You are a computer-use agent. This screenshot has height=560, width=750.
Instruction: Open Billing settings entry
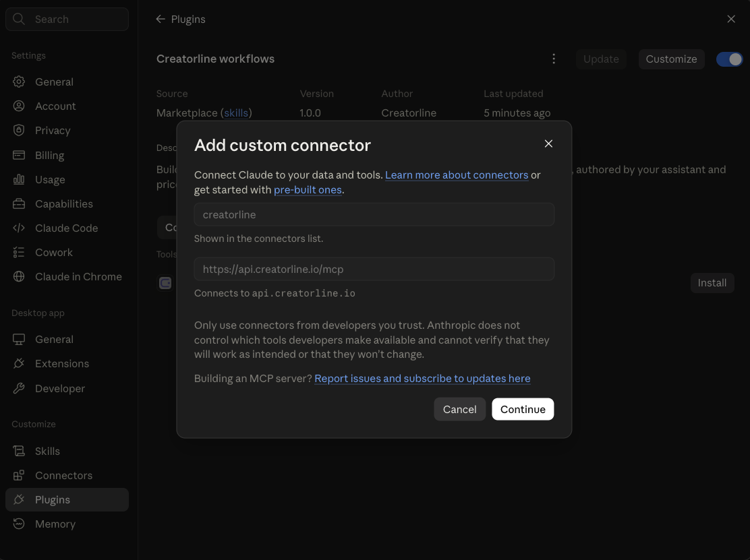pyautogui.click(x=67, y=155)
